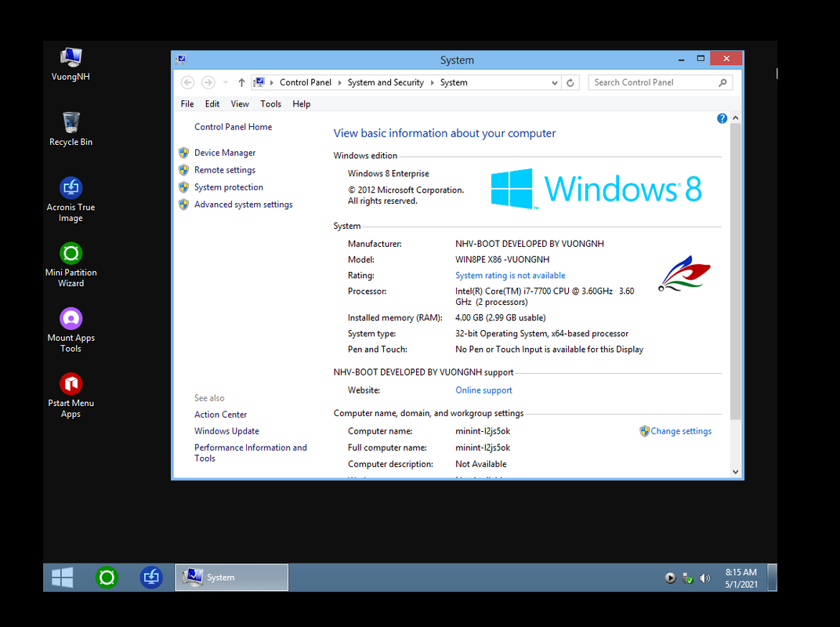Image resolution: width=840 pixels, height=627 pixels.
Task: Click 'WIN8PE X86 -VUONGNH' model text
Action: (x=502, y=259)
